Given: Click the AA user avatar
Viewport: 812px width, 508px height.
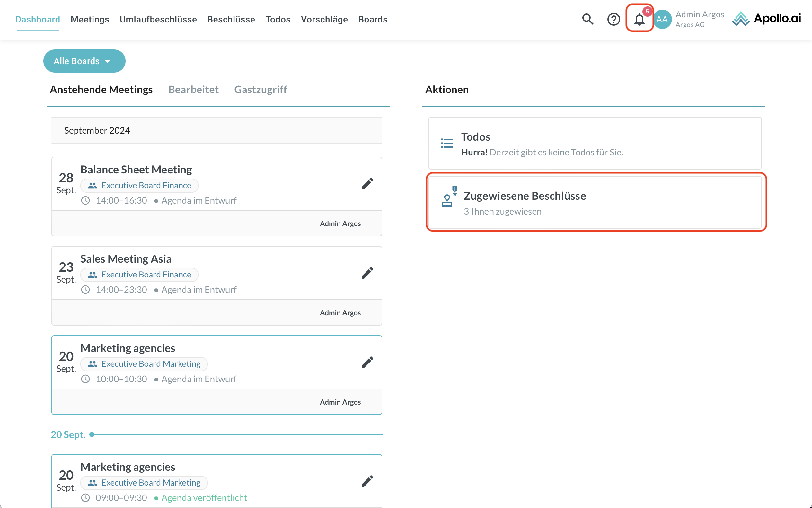Looking at the screenshot, I should point(662,19).
